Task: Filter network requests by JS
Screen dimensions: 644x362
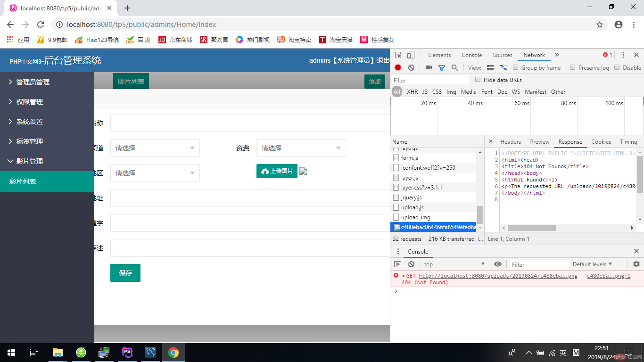Action: (425, 92)
